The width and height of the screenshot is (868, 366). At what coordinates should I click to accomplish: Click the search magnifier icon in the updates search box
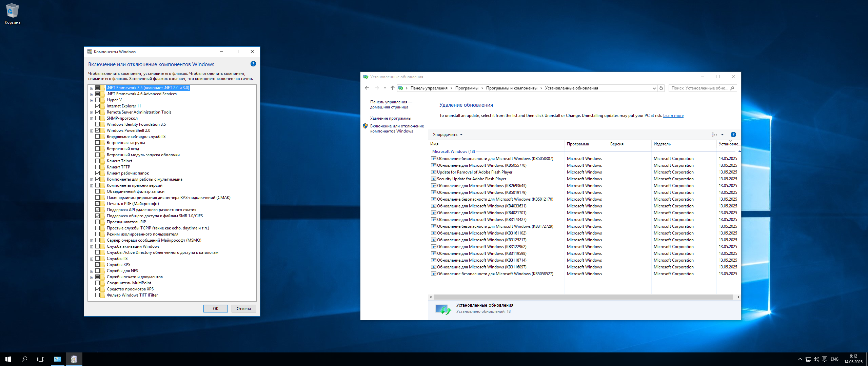point(732,88)
